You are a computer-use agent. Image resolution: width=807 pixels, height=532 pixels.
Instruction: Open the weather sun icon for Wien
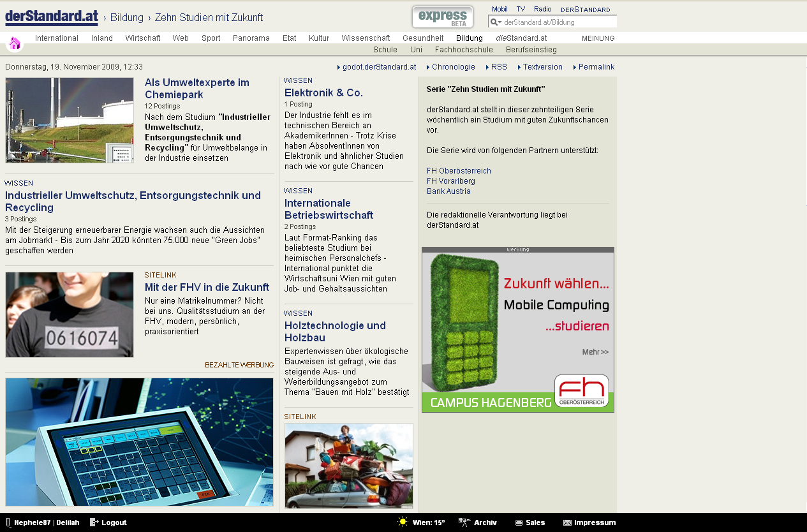click(403, 522)
